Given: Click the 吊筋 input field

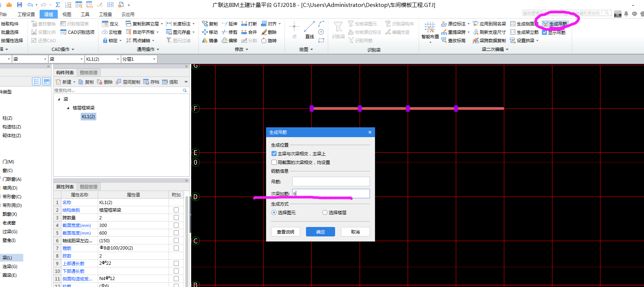Looking at the screenshot, I should coord(331,182).
